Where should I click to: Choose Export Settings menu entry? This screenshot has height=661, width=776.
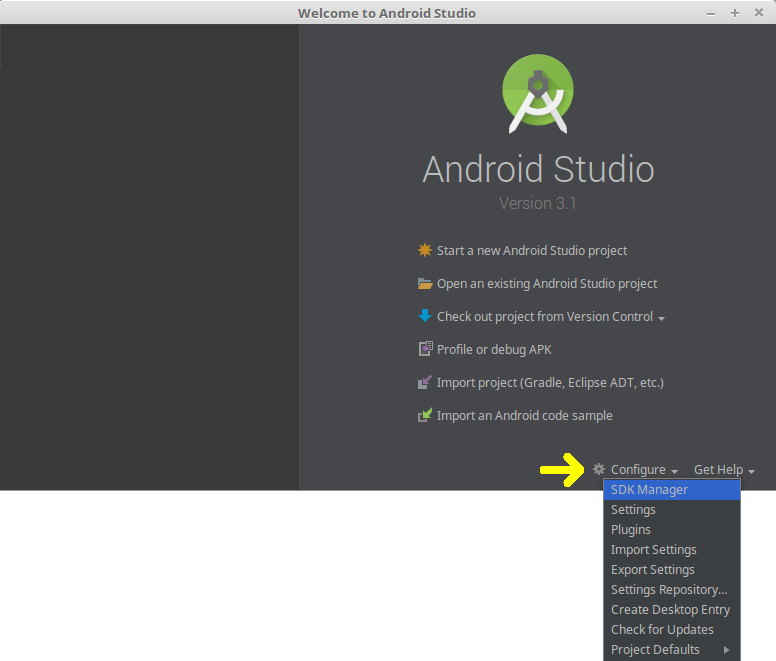coord(672,569)
